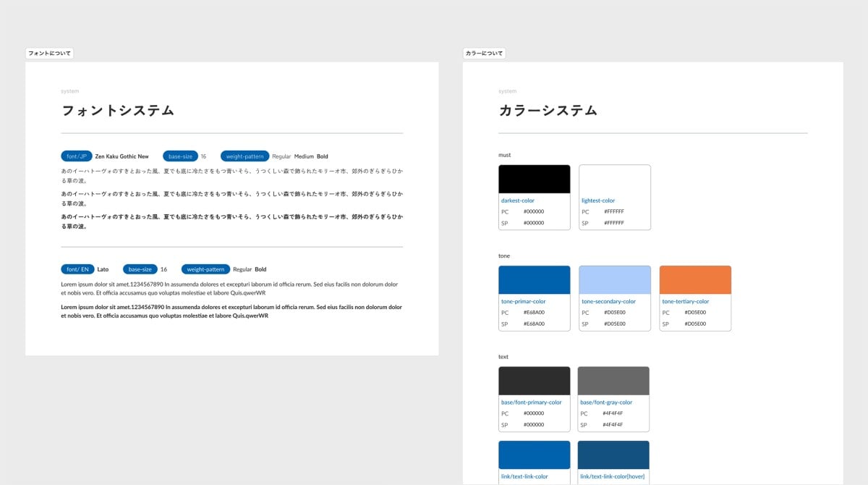Image resolution: width=868 pixels, height=485 pixels.
Task: Click the カラーシステム heading
Action: coord(548,111)
